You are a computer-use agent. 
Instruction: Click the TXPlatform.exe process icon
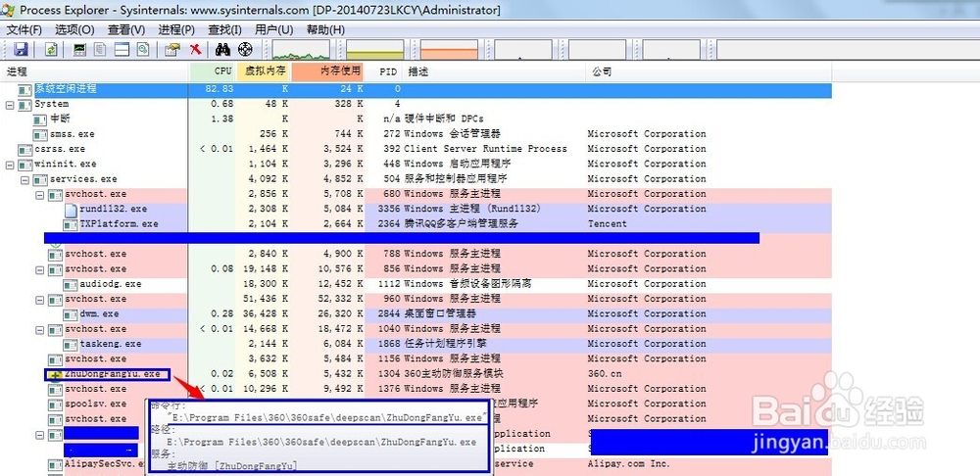pyautogui.click(x=71, y=224)
